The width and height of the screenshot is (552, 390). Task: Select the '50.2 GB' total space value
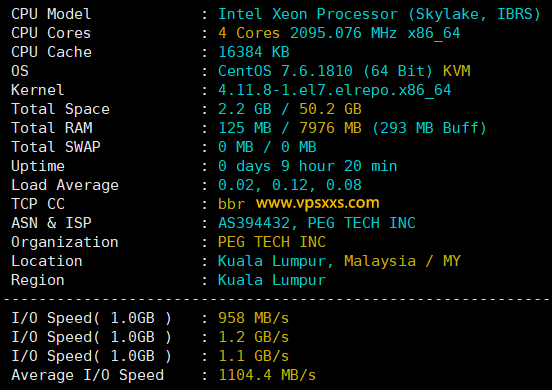point(330,109)
